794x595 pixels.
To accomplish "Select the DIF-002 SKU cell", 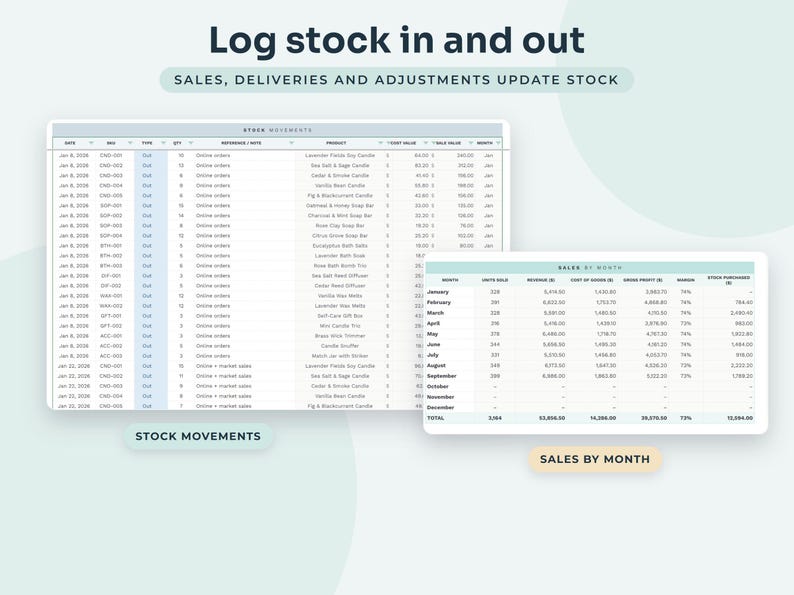I will pos(111,286).
